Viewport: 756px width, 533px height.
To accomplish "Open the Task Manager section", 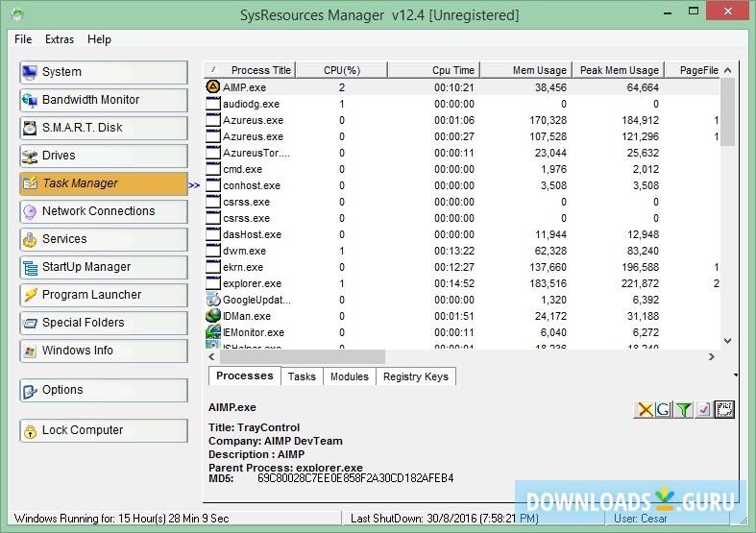I will point(104,183).
